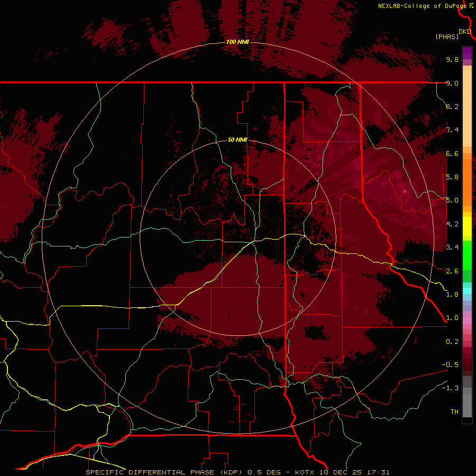
Task: Select the 7.4 scale value
Action: (x=452, y=130)
